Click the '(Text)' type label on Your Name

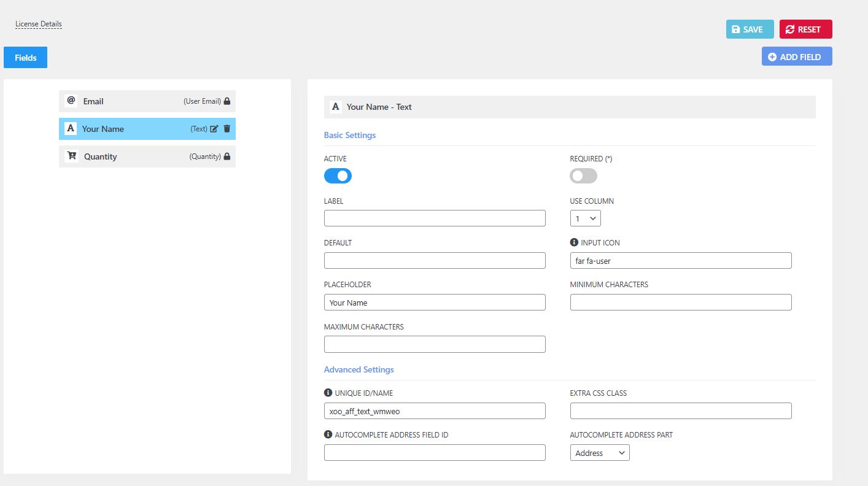(x=199, y=129)
